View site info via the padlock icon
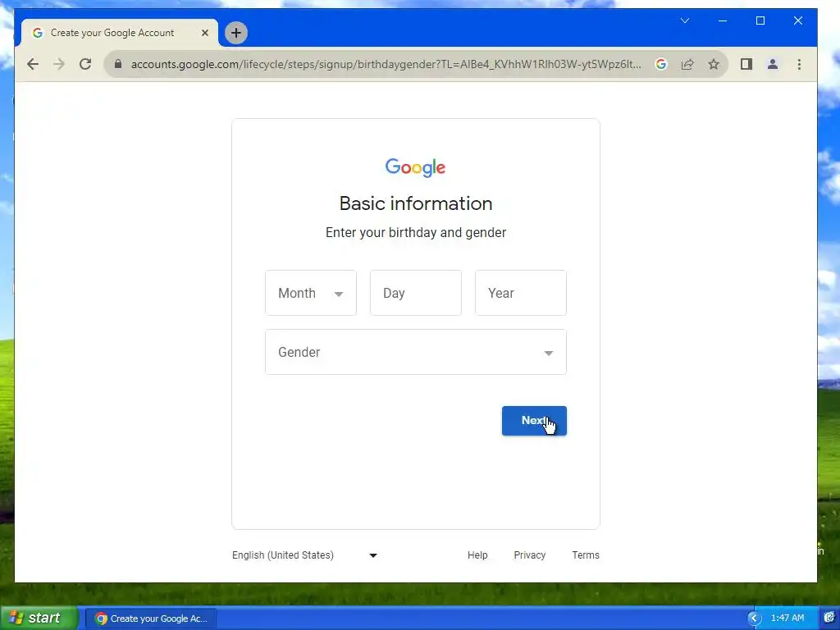 coord(118,64)
